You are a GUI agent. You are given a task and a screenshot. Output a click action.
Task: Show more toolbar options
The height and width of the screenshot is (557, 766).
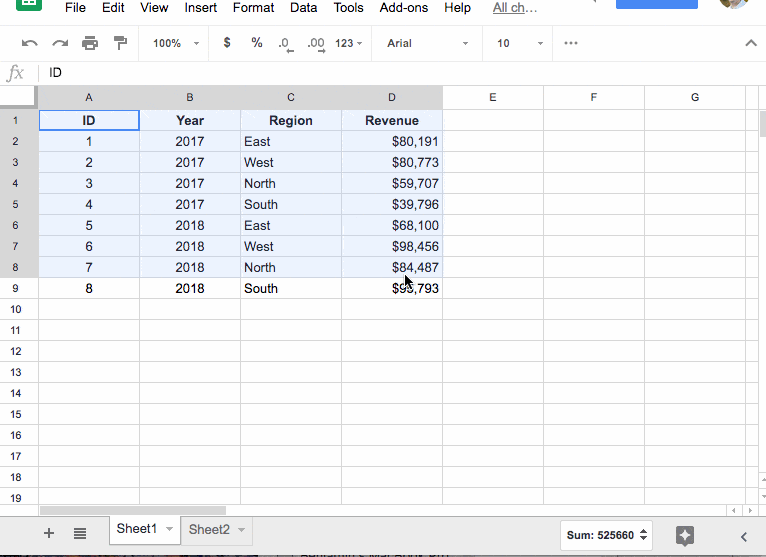[x=571, y=43]
